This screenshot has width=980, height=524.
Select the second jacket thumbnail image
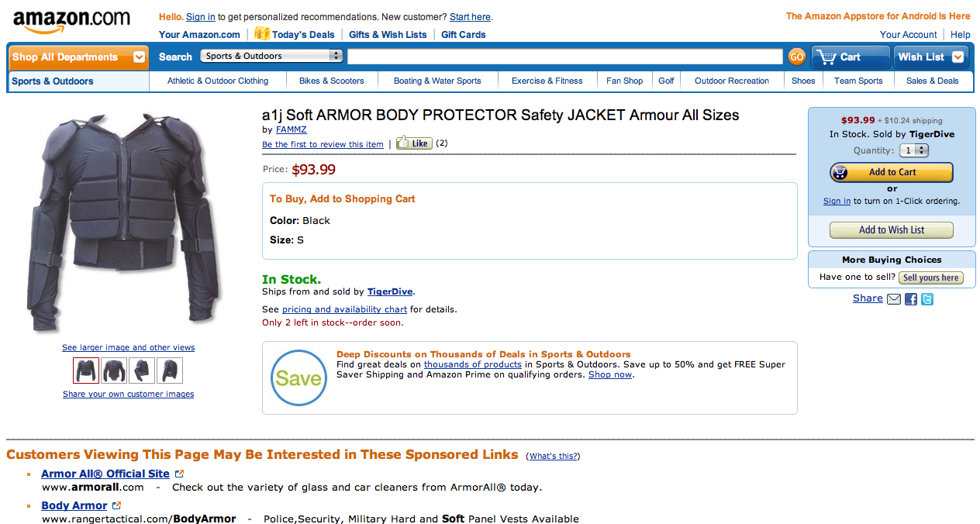(115, 371)
